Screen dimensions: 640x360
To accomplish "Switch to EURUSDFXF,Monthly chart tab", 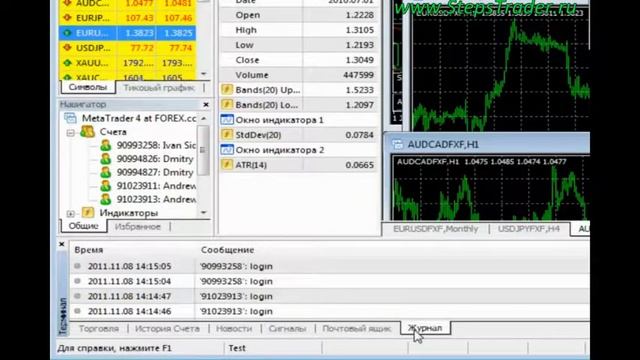I will tap(436, 229).
